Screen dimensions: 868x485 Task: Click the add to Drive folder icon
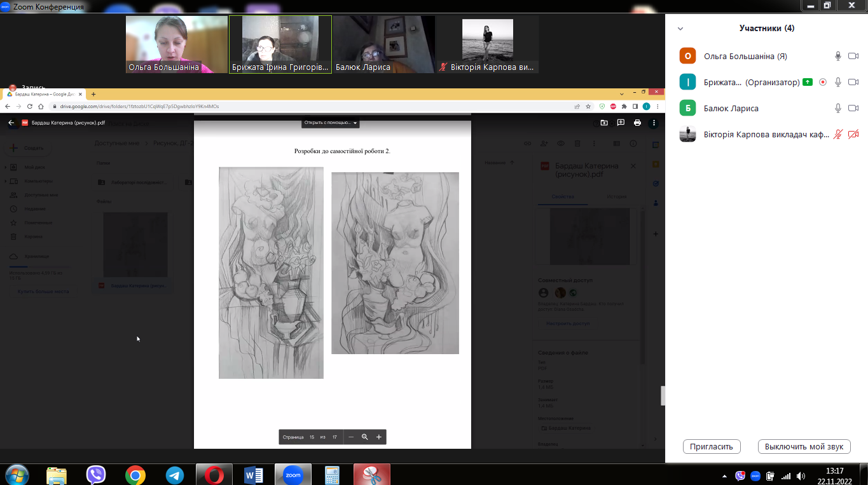click(x=603, y=123)
